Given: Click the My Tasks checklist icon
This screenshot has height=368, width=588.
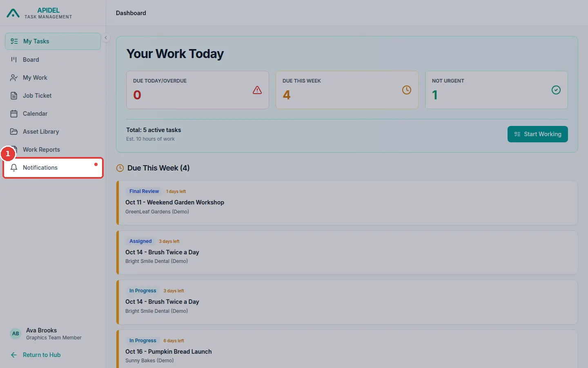Looking at the screenshot, I should click(x=14, y=41).
